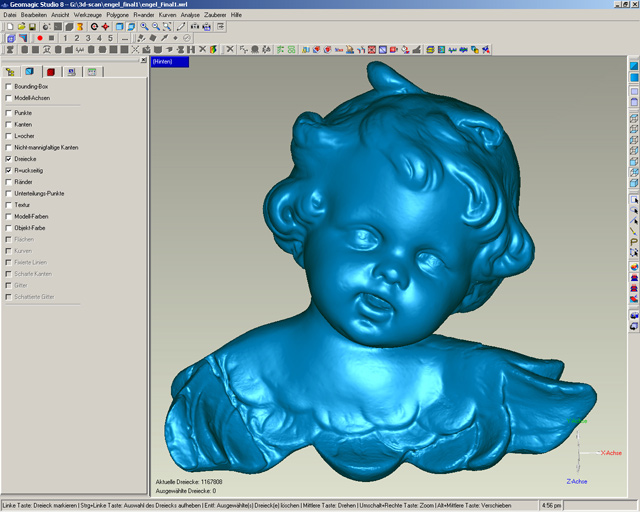Click the blue waveform icon
This screenshot has height=512, width=640.
(x=452, y=50)
